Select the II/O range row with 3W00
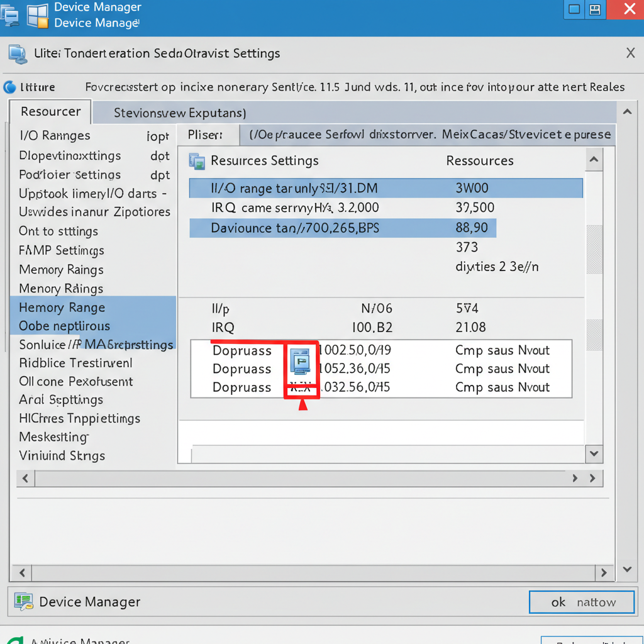 click(x=386, y=188)
